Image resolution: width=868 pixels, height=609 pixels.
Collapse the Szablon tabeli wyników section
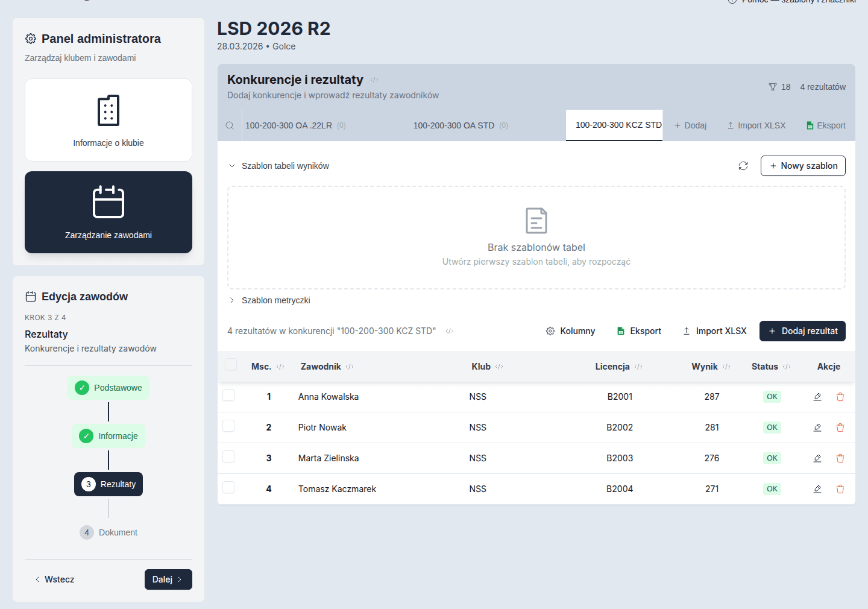pyautogui.click(x=278, y=166)
